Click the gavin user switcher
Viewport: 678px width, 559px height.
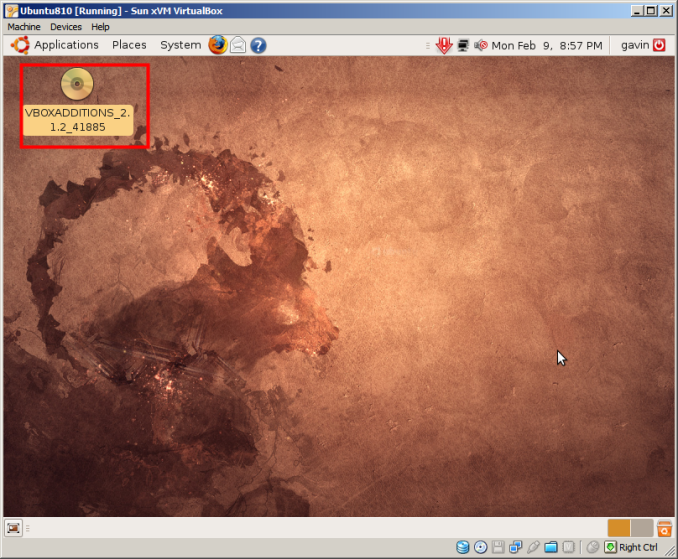tap(635, 45)
